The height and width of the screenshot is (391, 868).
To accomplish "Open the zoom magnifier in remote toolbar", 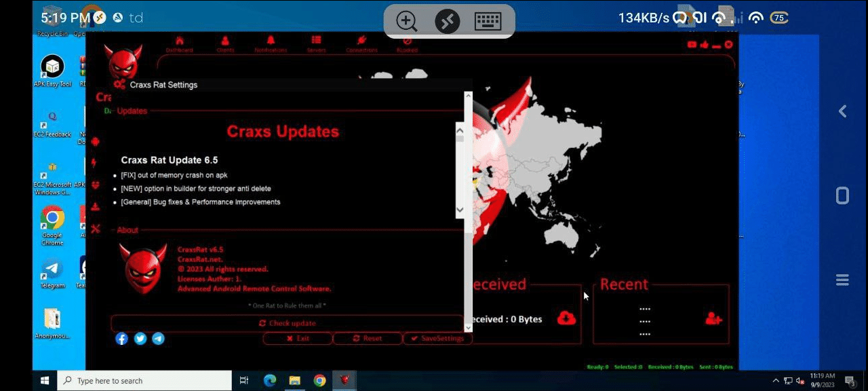I will (407, 21).
